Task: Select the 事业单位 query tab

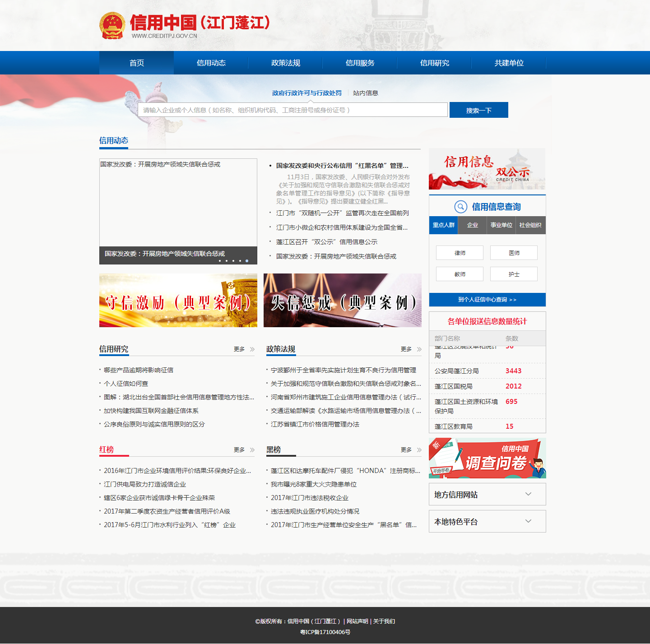Action: (501, 225)
